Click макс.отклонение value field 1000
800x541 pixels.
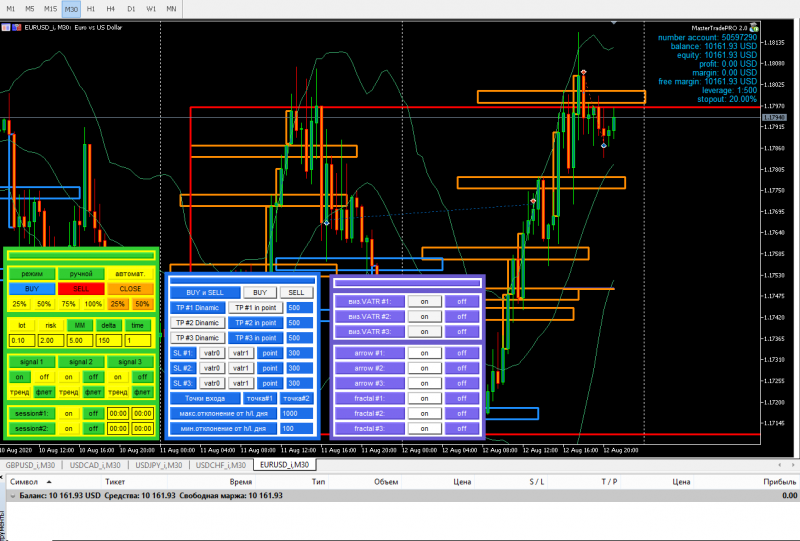coord(296,413)
